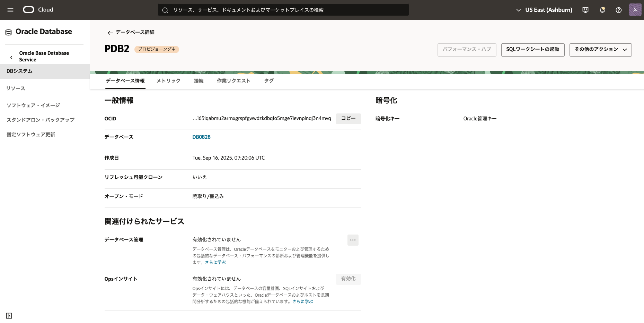Go back via データベース詳細 arrow
This screenshot has height=323, width=644.
coord(110,33)
